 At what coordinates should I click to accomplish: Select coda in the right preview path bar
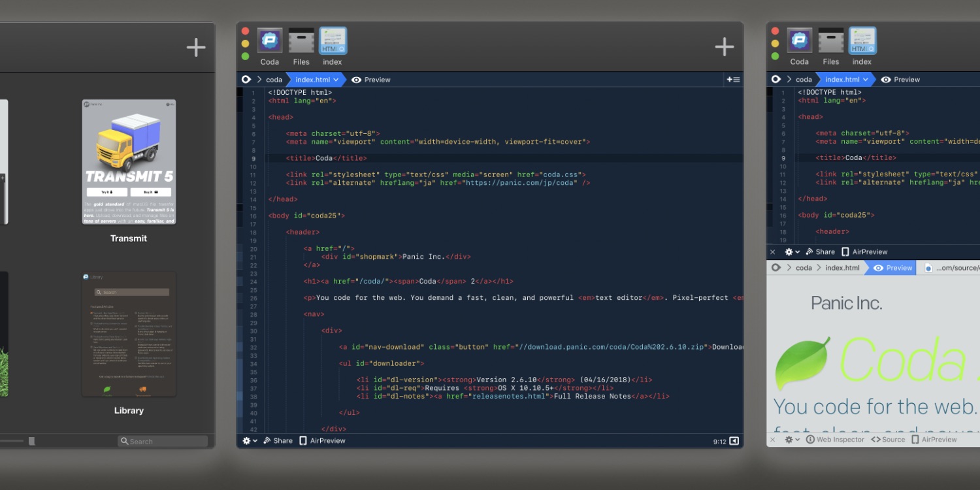coord(804,268)
